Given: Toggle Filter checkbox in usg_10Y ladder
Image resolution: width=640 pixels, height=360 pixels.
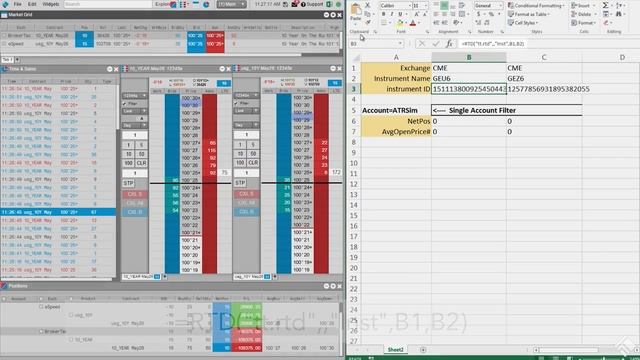Looking at the screenshot, I should pyautogui.click(x=236, y=104).
